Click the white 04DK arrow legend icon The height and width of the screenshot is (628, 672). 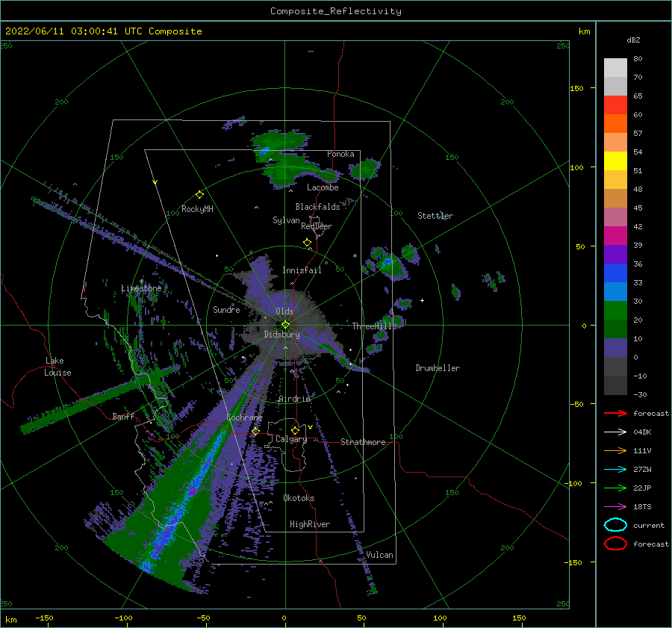615,432
